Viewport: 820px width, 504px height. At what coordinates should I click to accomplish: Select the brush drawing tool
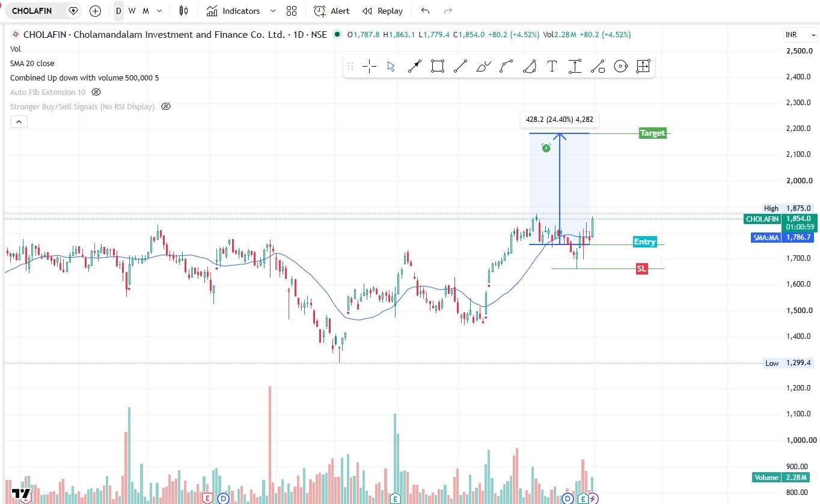483,66
